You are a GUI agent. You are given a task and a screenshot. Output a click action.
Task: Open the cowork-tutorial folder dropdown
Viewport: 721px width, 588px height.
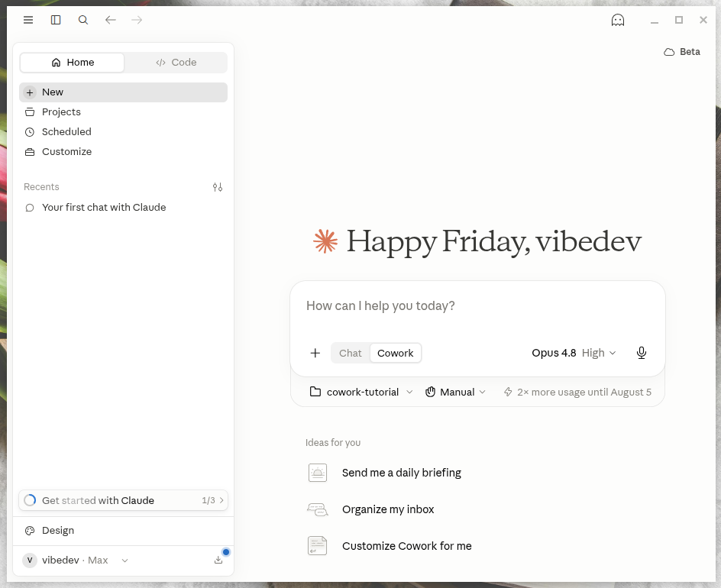point(361,393)
